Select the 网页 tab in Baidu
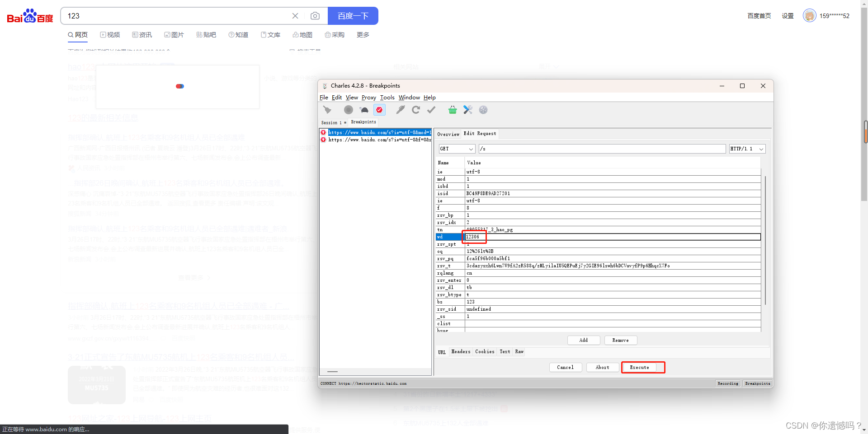868x434 pixels. tap(78, 35)
